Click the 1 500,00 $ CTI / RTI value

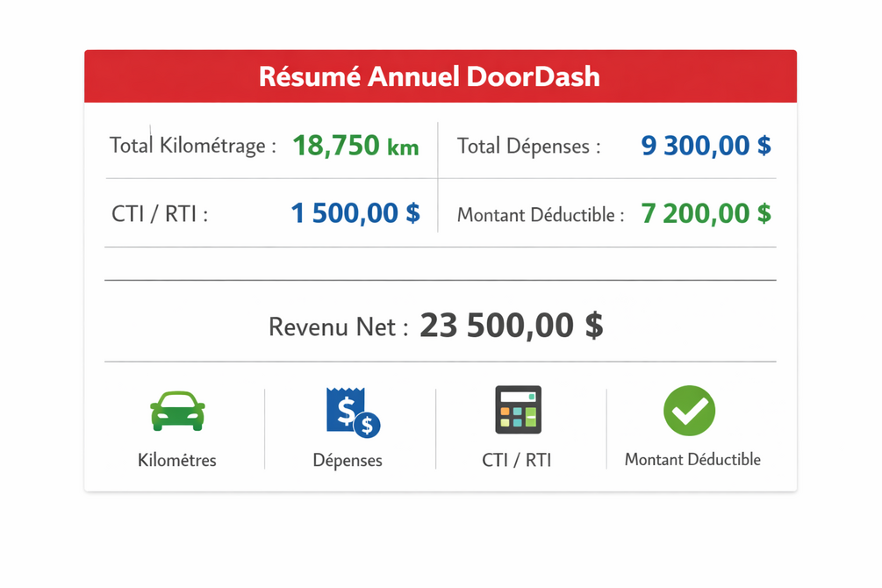(x=355, y=213)
